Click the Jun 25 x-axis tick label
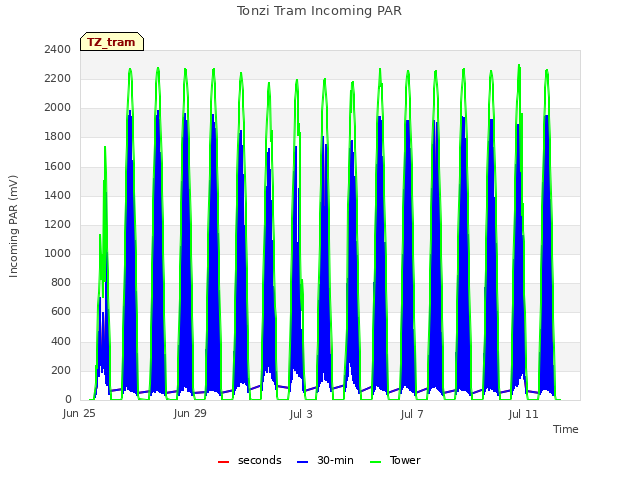The image size is (640, 480). pyautogui.click(x=79, y=413)
